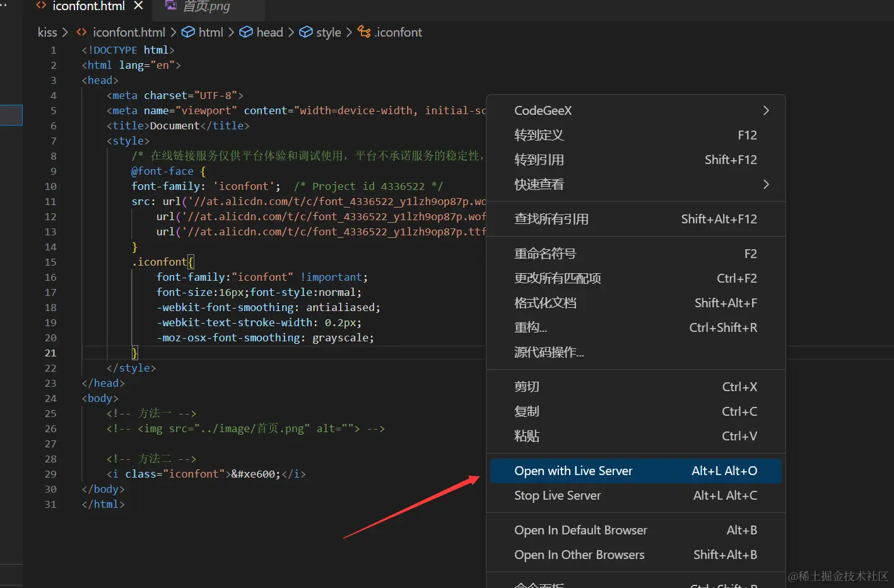Click the <!-- 方法二 --> comment
Image resolution: width=894 pixels, height=588 pixels.
click(151, 459)
